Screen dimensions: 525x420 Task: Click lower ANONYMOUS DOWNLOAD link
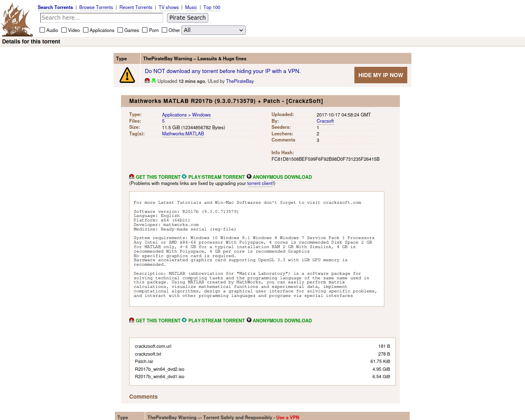point(282,321)
